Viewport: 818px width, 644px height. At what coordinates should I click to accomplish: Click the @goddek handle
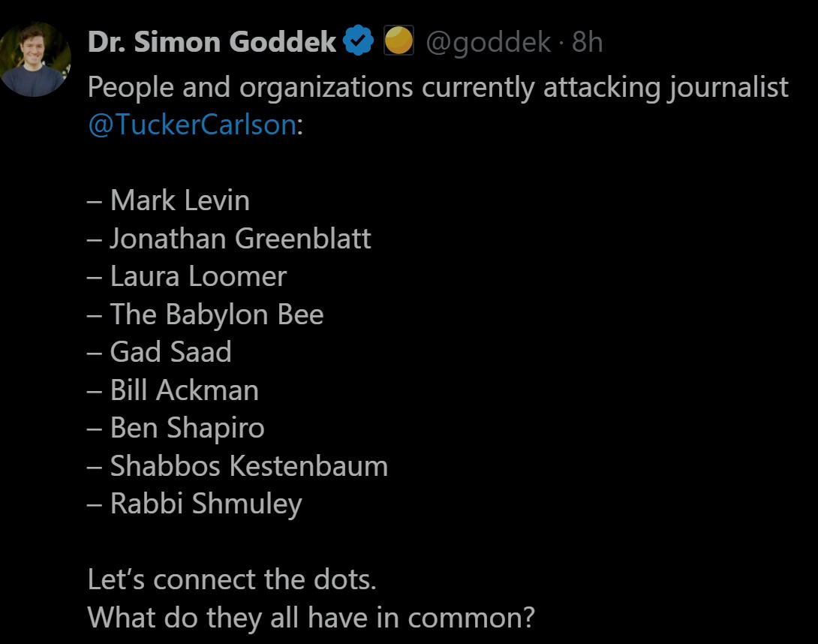(x=488, y=42)
